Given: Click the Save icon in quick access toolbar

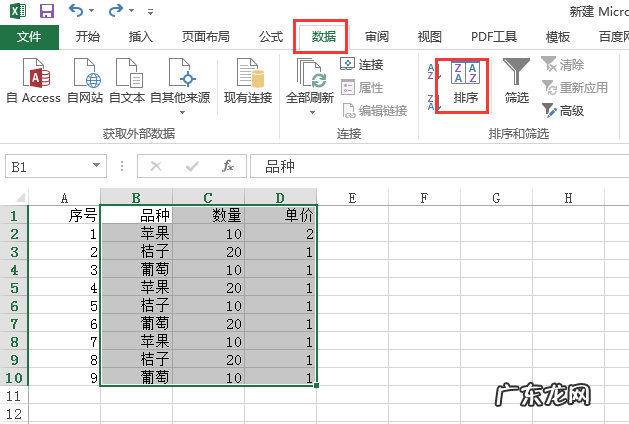Looking at the screenshot, I should tap(47, 10).
